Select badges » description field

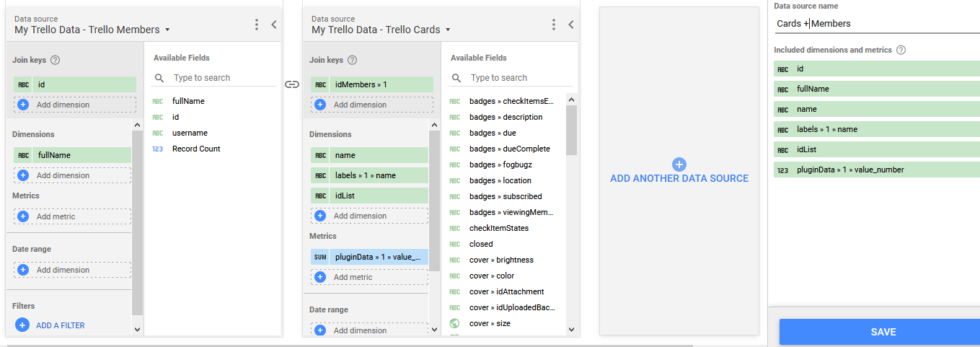[506, 117]
